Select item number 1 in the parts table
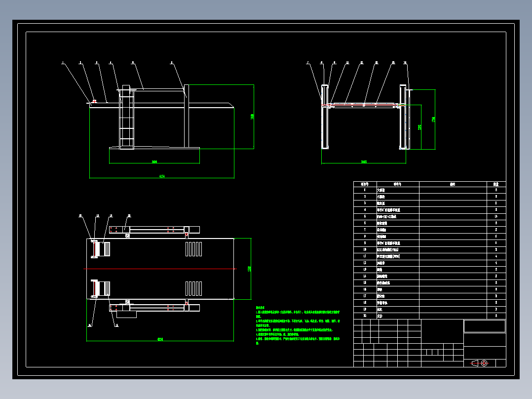Screen dimensions: 532x399 pyautogui.click(x=365, y=190)
